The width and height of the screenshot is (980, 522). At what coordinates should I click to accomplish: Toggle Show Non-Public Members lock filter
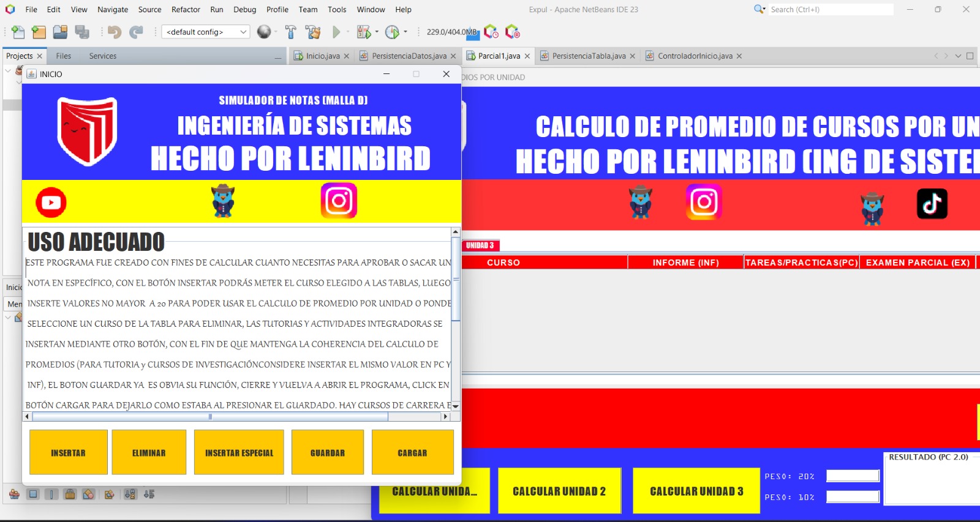pyautogui.click(x=70, y=494)
